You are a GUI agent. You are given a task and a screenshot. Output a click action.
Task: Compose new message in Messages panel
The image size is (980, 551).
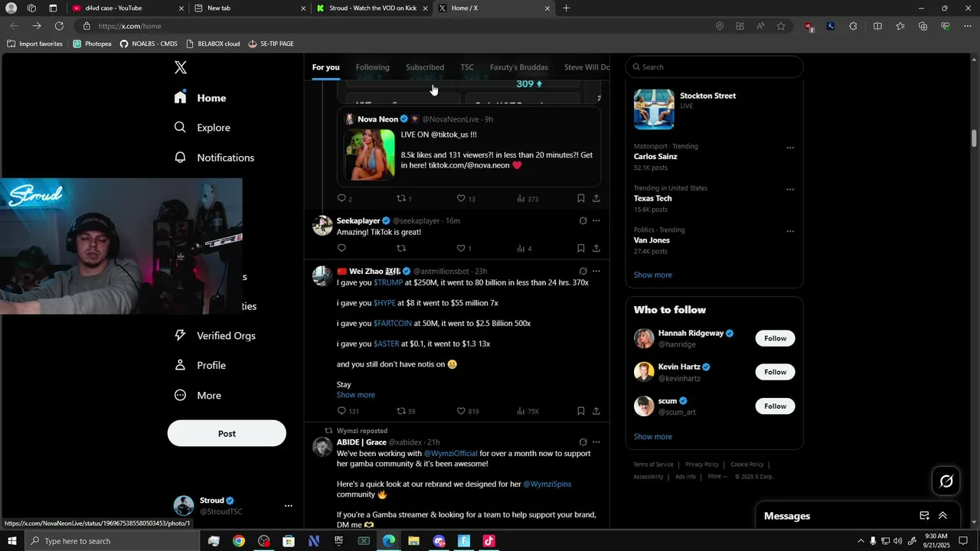pos(924,516)
